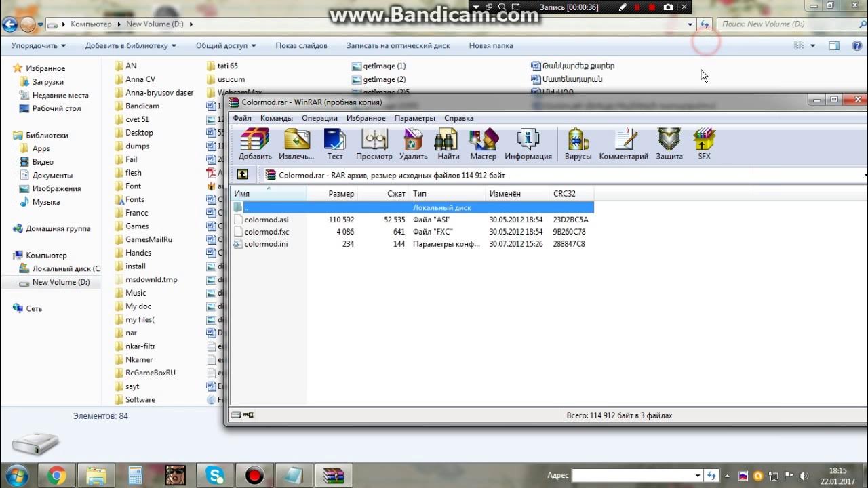Image resolution: width=868 pixels, height=488 pixels.
Task: Sort by the Изменён column header
Action: (x=517, y=194)
